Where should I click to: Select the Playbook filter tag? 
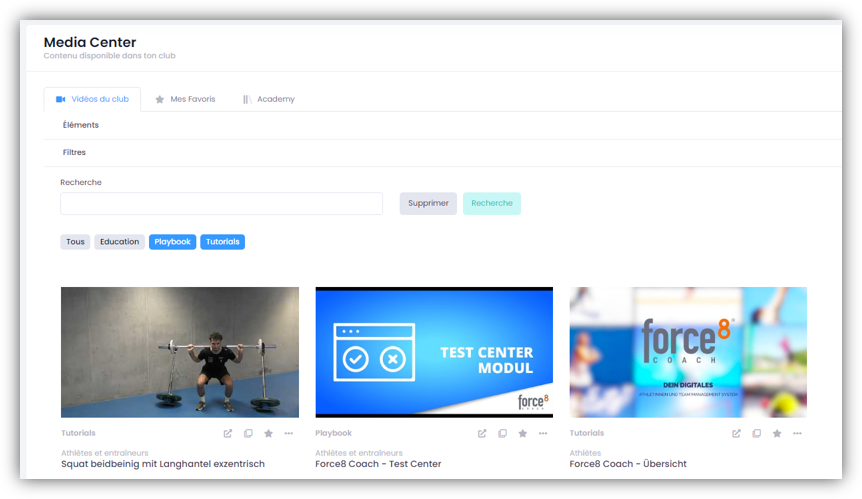[x=172, y=242]
